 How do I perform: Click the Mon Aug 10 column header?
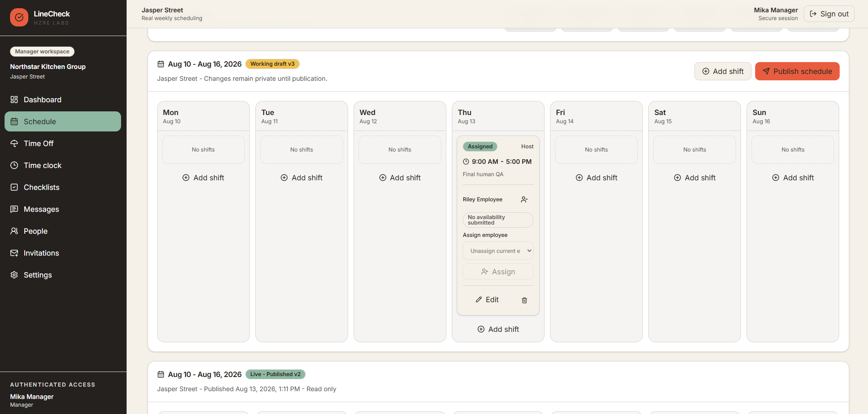click(x=203, y=116)
